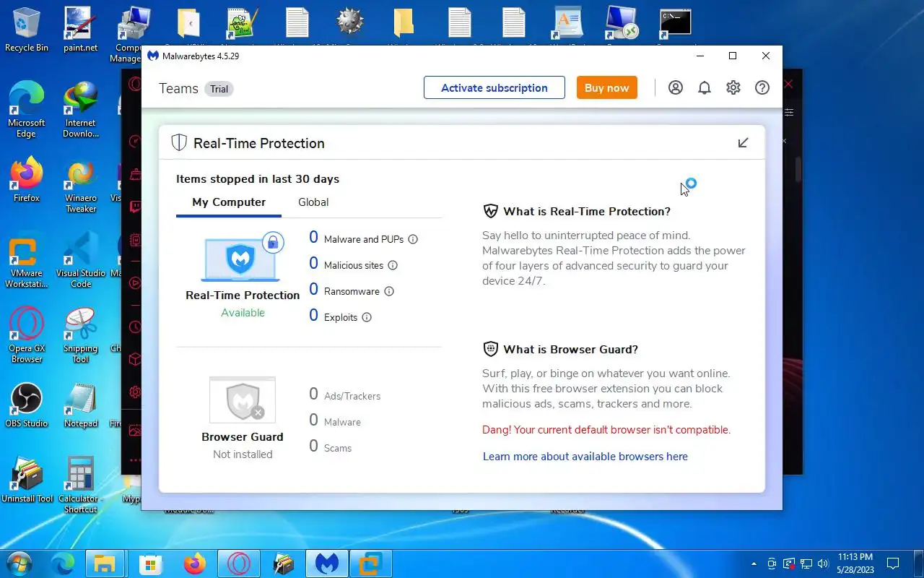Show hidden system tray icons
Viewport: 924px width, 578px height.
754,564
